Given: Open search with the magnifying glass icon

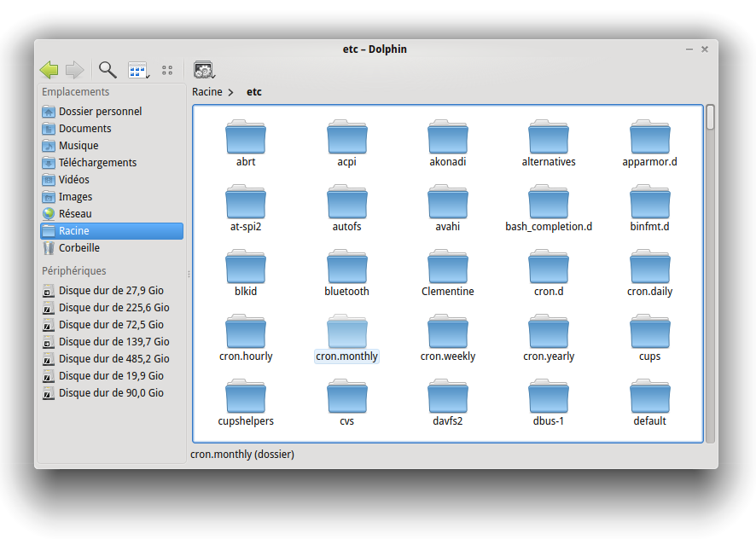Looking at the screenshot, I should coord(108,70).
